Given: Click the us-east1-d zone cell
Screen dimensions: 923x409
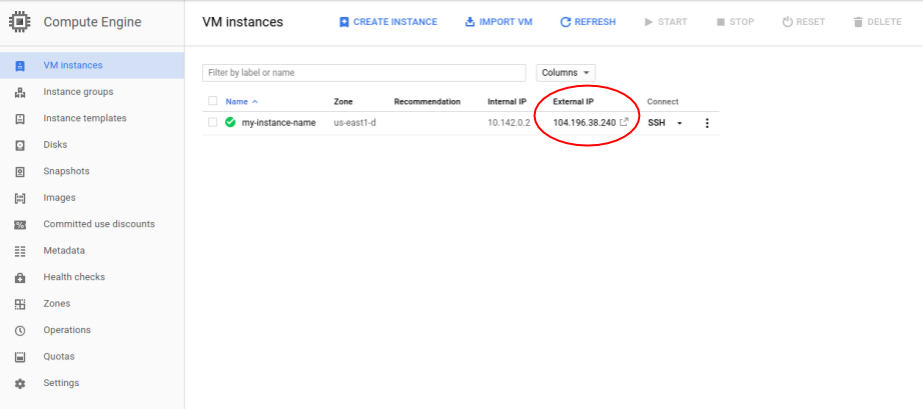Looking at the screenshot, I should click(x=355, y=123).
